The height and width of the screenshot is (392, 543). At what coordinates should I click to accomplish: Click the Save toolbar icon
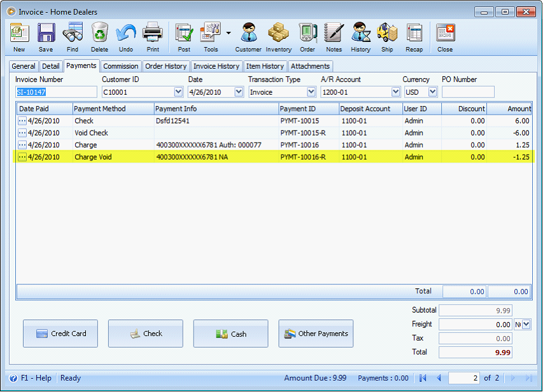tap(46, 37)
